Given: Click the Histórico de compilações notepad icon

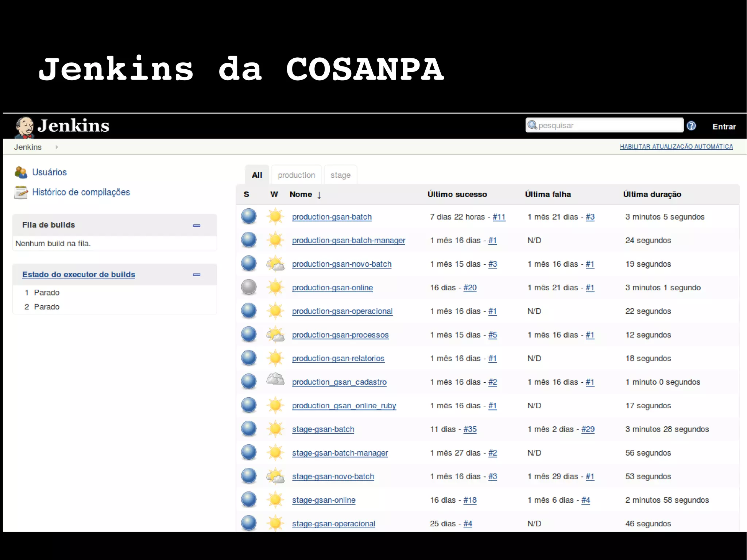Looking at the screenshot, I should [x=21, y=192].
